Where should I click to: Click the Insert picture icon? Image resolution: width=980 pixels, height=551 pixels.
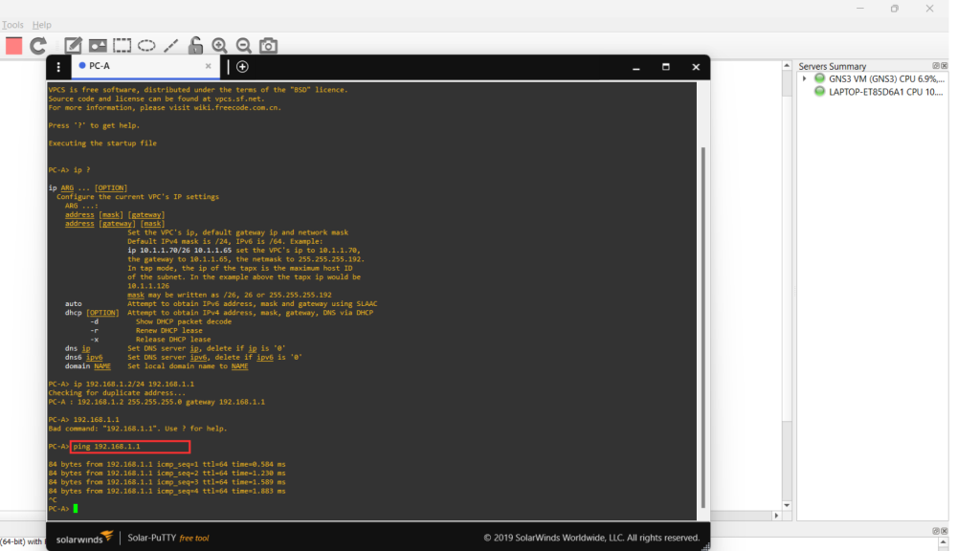(98, 45)
